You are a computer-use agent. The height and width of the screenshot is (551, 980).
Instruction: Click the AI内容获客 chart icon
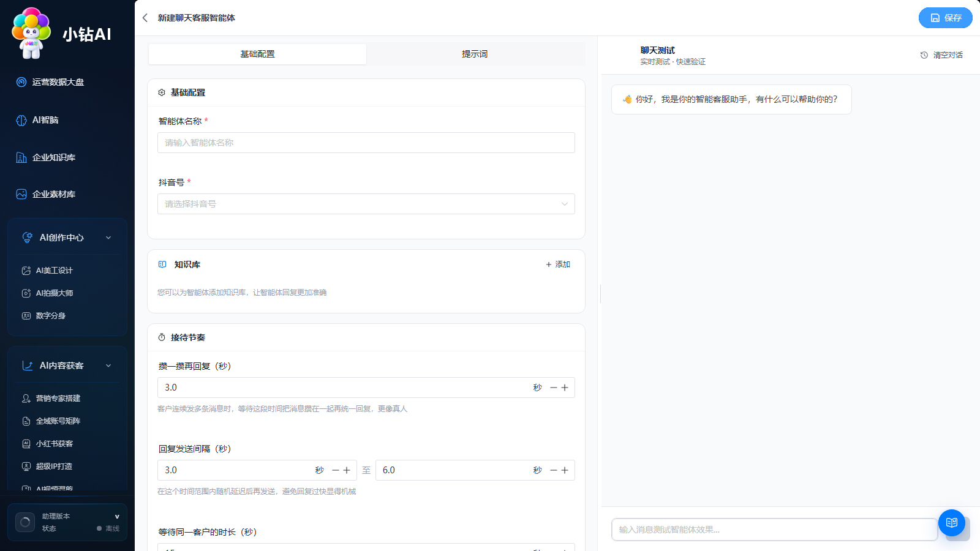pos(28,365)
